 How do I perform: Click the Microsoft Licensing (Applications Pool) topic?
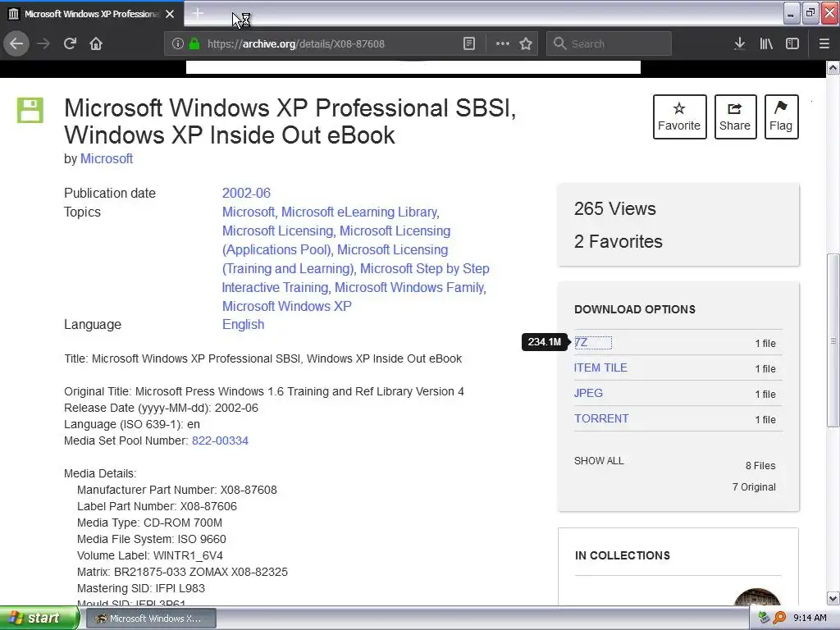click(x=336, y=240)
